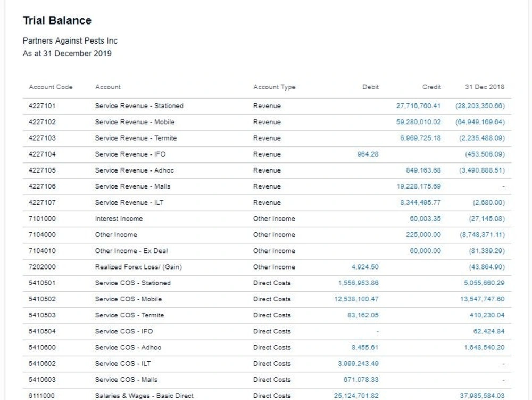
Task: Click ILT revenue credit 8,344,495.77
Action: click(x=420, y=203)
